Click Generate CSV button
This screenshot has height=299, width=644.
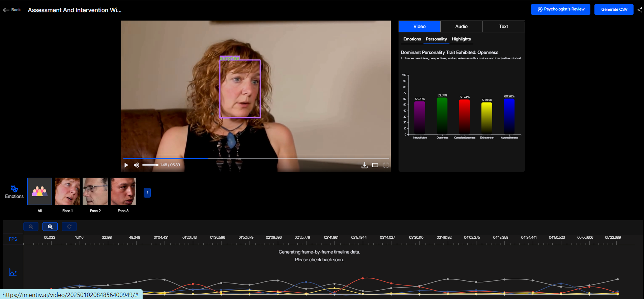point(614,9)
